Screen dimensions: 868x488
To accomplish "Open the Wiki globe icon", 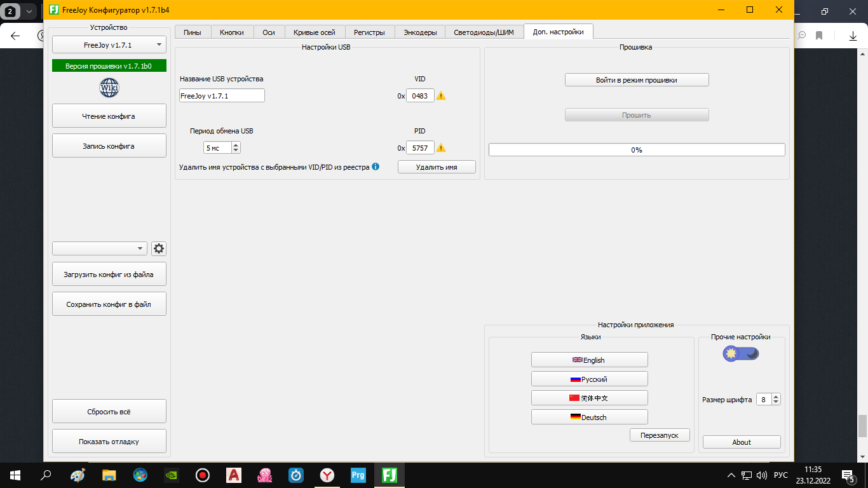I will click(109, 88).
